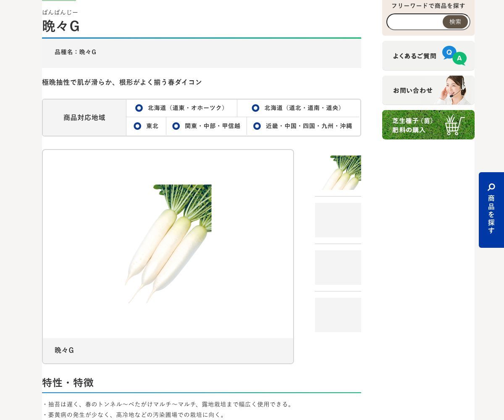Select the 北海道（道東・オホーツク） radio marker

[x=139, y=108]
